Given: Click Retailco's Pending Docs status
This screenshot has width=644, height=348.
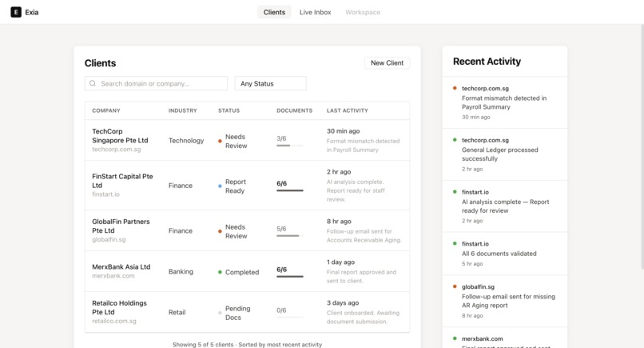Looking at the screenshot, I should point(234,313).
